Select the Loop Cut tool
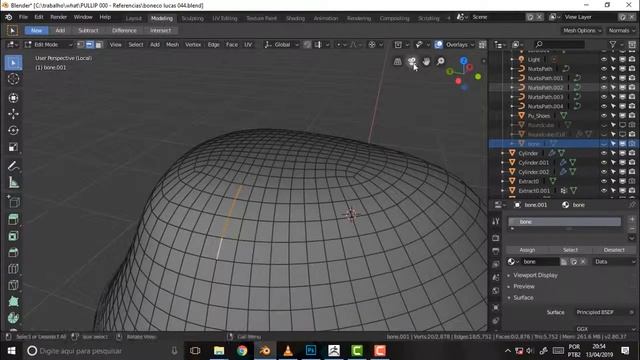The height and width of the screenshot is (360, 640). click(13, 269)
